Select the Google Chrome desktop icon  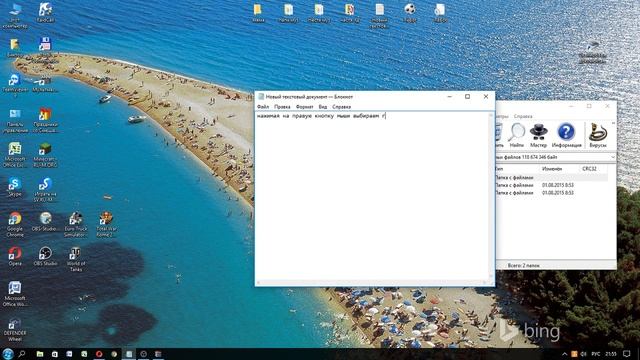(15, 224)
